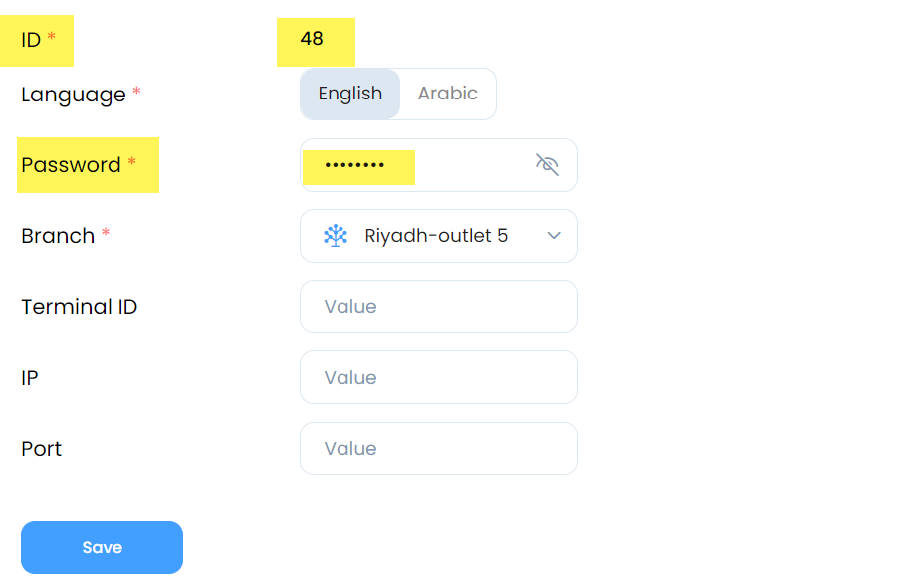Click inside the Password field dots
The image size is (906, 588).
click(x=354, y=165)
